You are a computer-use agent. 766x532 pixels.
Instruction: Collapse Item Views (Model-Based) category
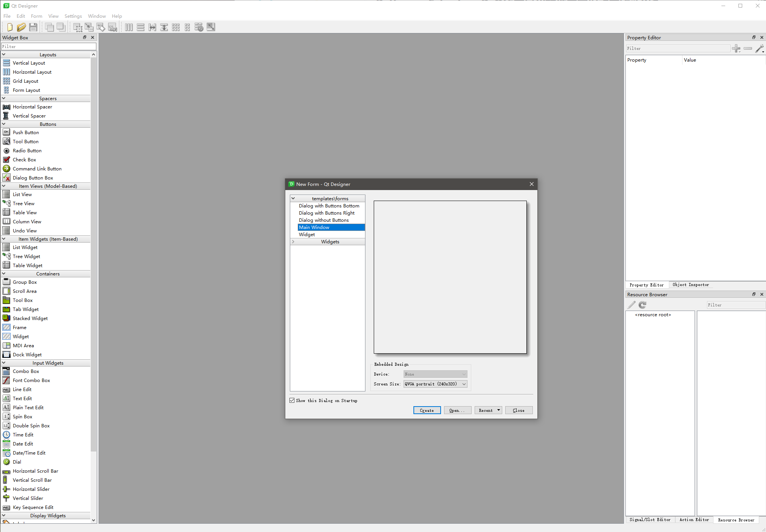(x=4, y=186)
